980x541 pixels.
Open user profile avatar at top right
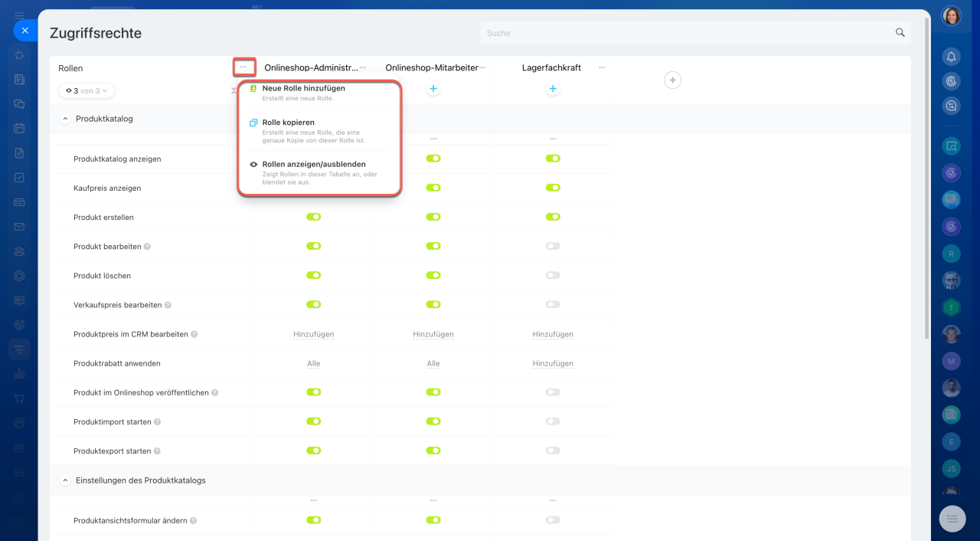coord(951,16)
